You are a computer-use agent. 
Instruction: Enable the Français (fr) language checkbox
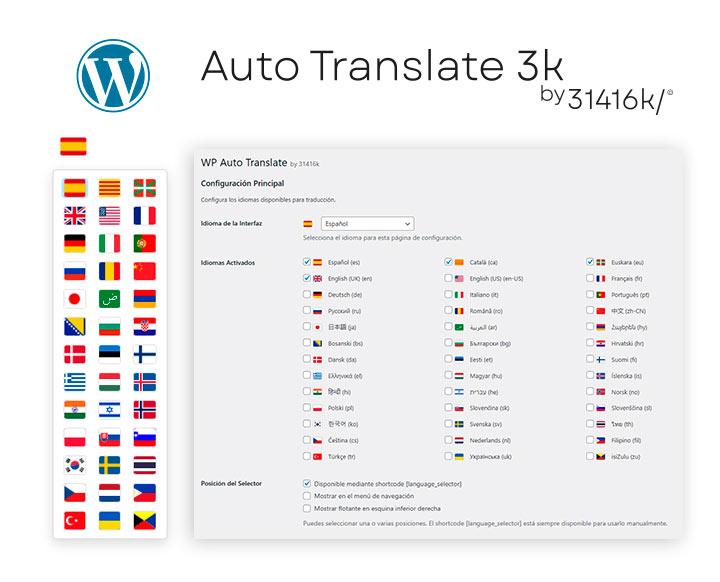point(590,279)
